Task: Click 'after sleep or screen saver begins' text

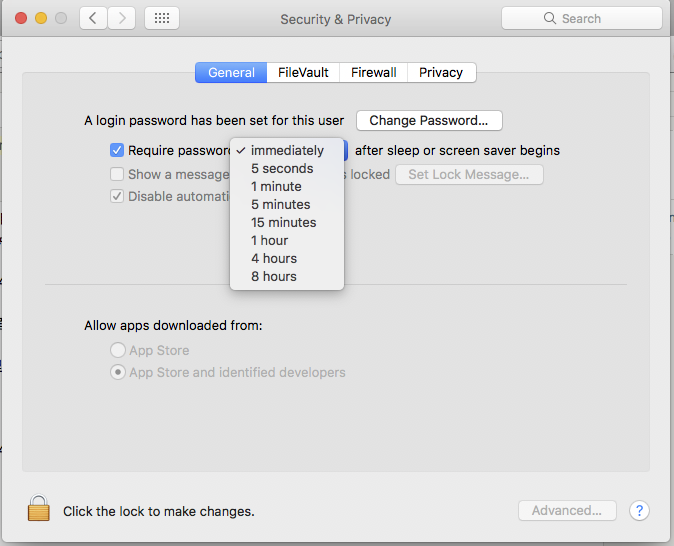Action: [457, 150]
